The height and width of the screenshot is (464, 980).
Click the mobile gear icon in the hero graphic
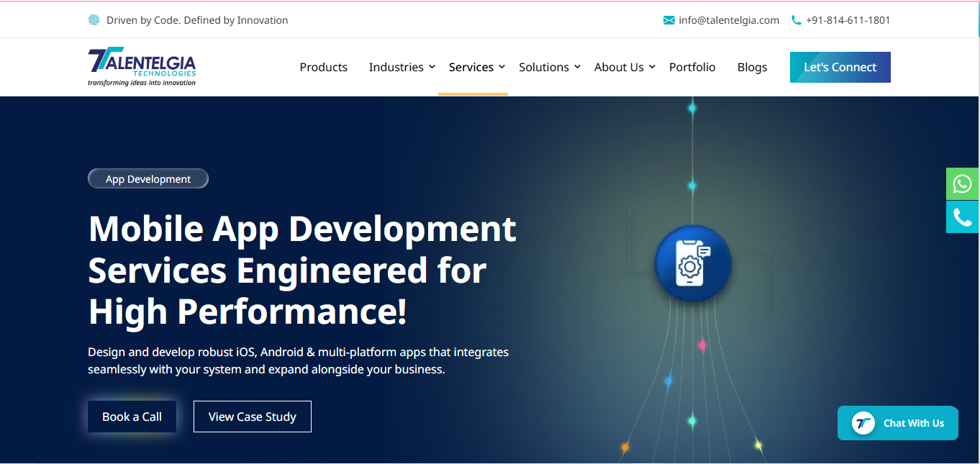click(x=693, y=264)
